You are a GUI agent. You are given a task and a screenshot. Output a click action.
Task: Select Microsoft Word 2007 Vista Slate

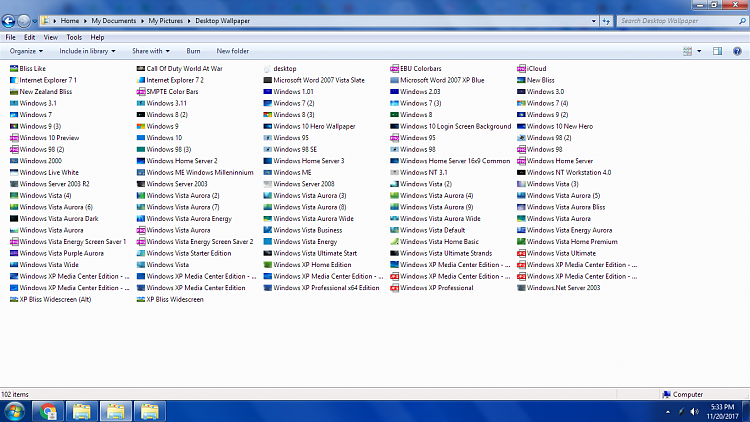(314, 80)
